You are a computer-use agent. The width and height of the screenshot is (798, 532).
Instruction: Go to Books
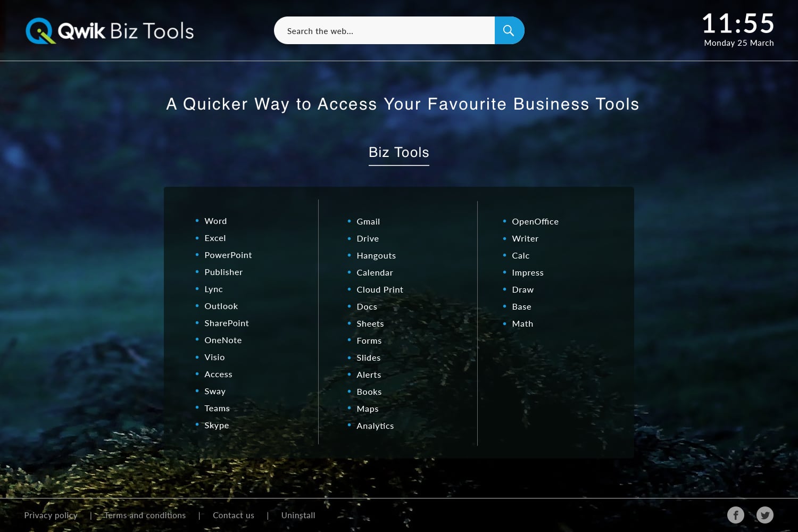pos(369,392)
